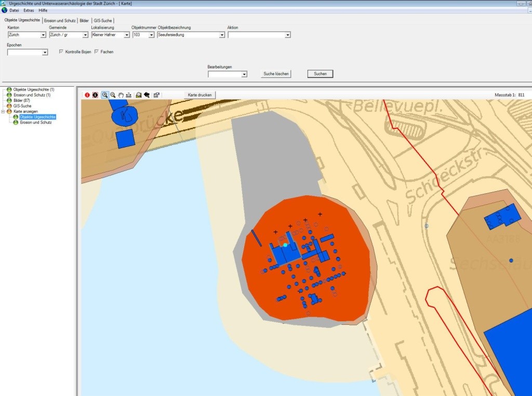Image resolution: width=532 pixels, height=396 pixels.
Task: Click green bullet beside Bilder (87)
Action: click(x=9, y=100)
